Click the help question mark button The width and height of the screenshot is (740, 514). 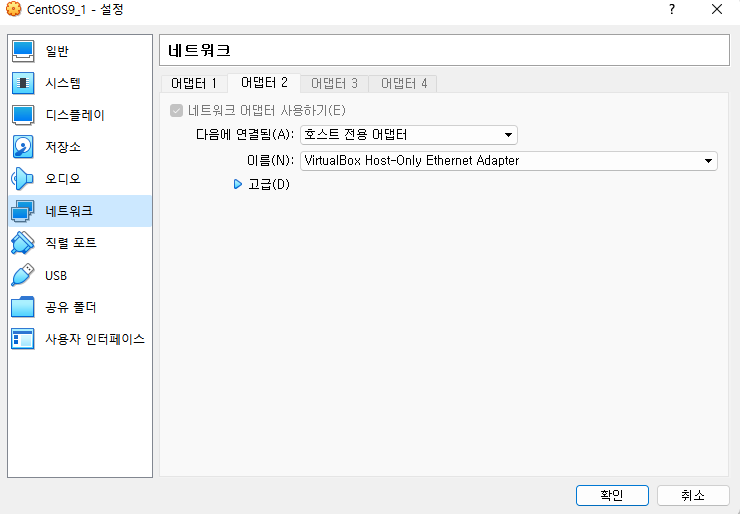672,9
